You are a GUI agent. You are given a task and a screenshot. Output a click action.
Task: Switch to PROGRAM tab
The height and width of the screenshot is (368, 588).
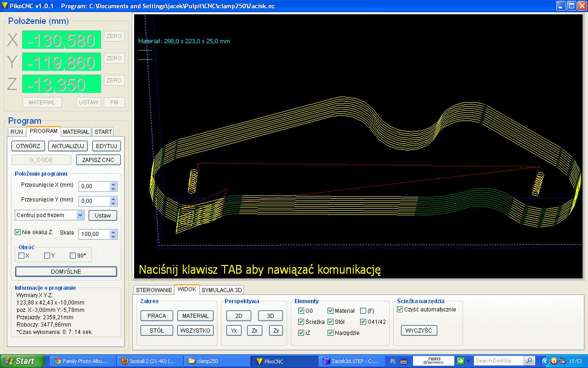(x=44, y=131)
